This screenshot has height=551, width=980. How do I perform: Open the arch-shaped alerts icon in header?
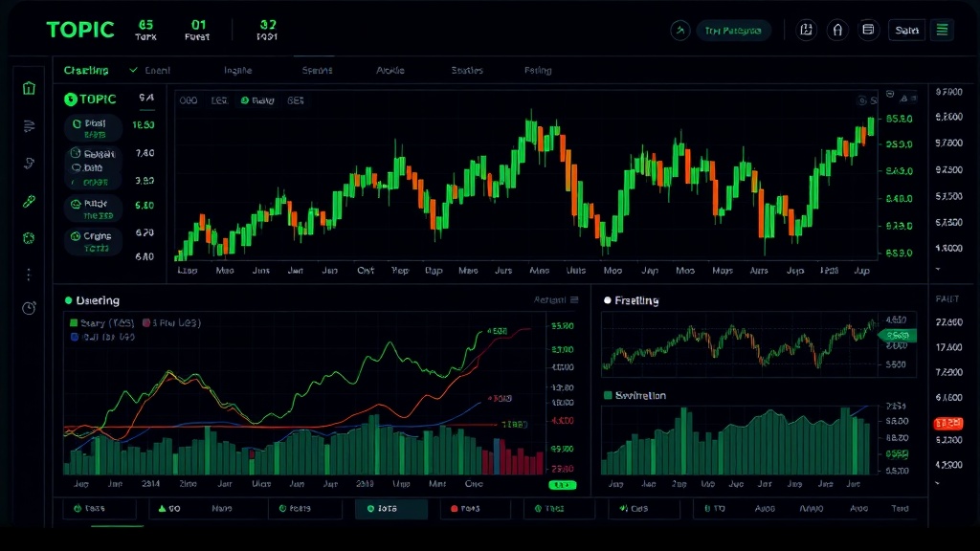[837, 30]
